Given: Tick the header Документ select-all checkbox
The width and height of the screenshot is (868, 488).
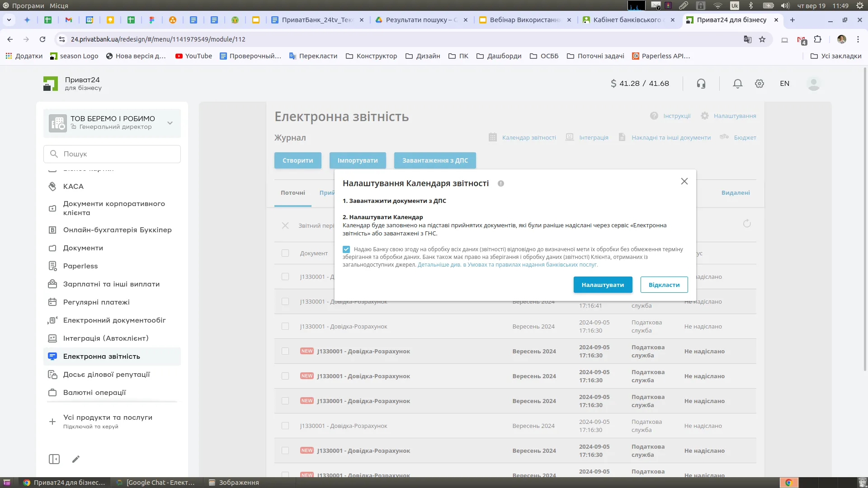Looking at the screenshot, I should pos(285,253).
